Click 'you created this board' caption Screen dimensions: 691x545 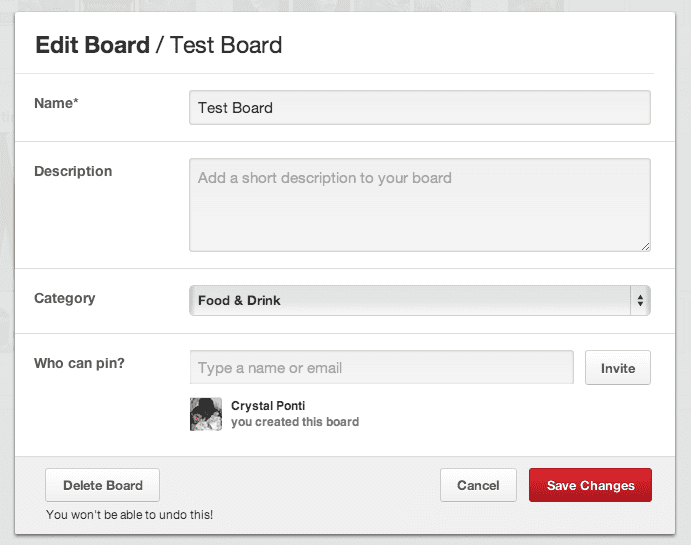tap(295, 422)
